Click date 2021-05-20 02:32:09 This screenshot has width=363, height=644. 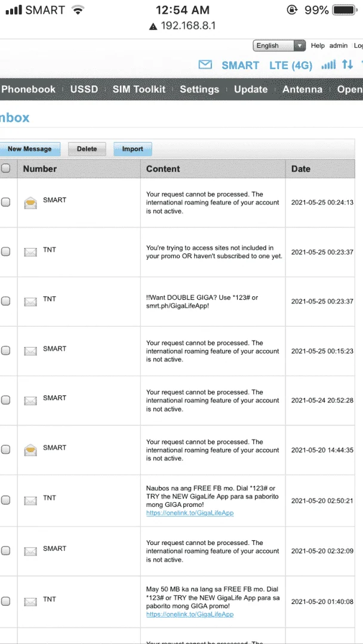[322, 551]
